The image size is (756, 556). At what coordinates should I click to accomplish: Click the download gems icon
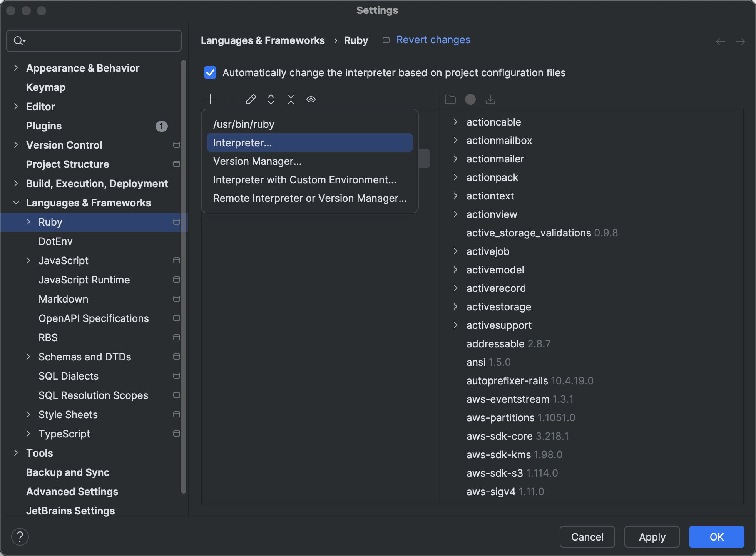click(x=490, y=99)
